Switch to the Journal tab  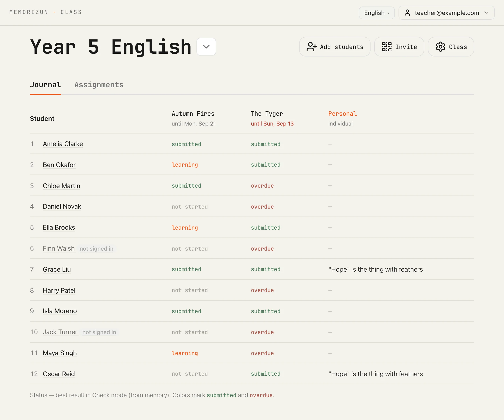pos(45,85)
